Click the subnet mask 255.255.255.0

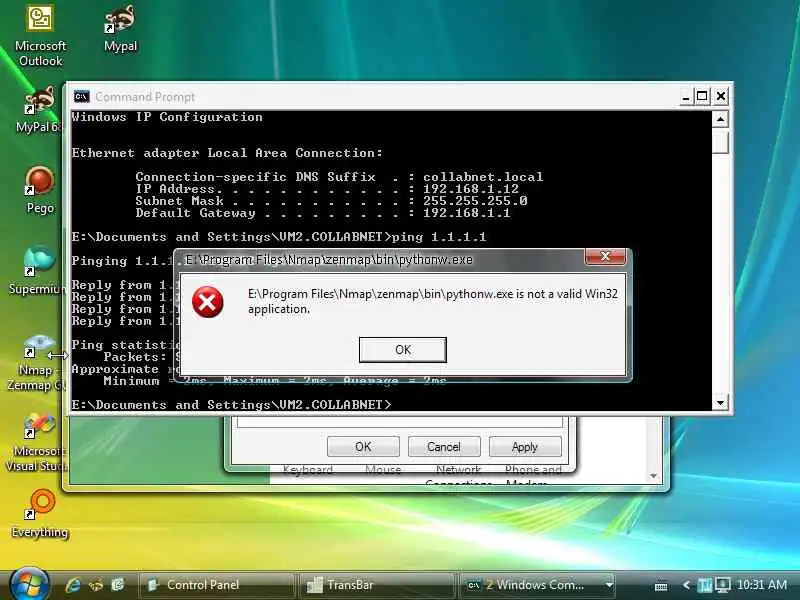[475, 201]
